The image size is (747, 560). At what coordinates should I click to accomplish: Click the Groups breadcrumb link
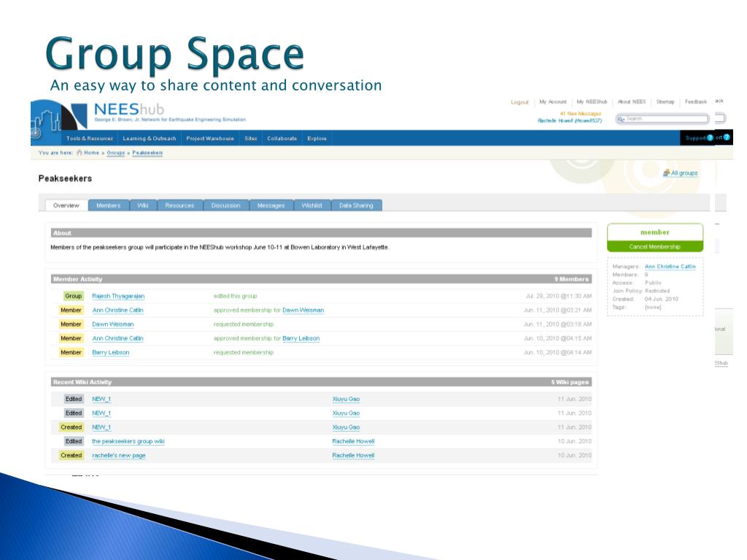coord(116,153)
